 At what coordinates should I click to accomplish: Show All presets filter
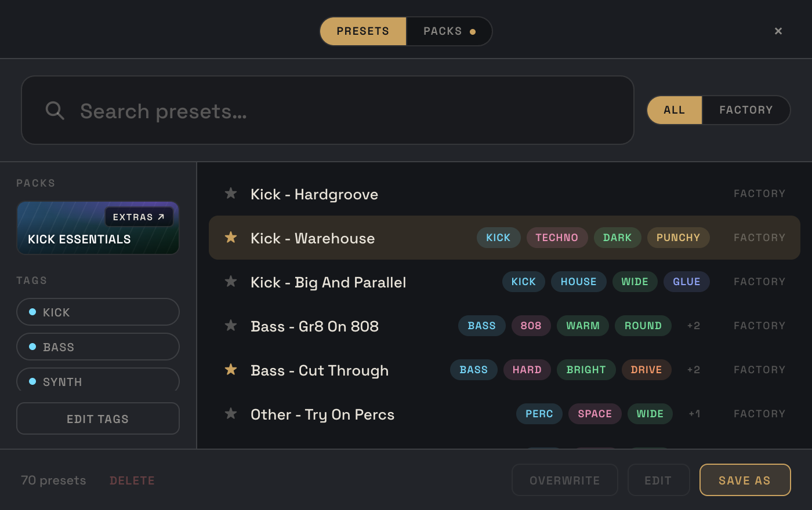(x=675, y=110)
